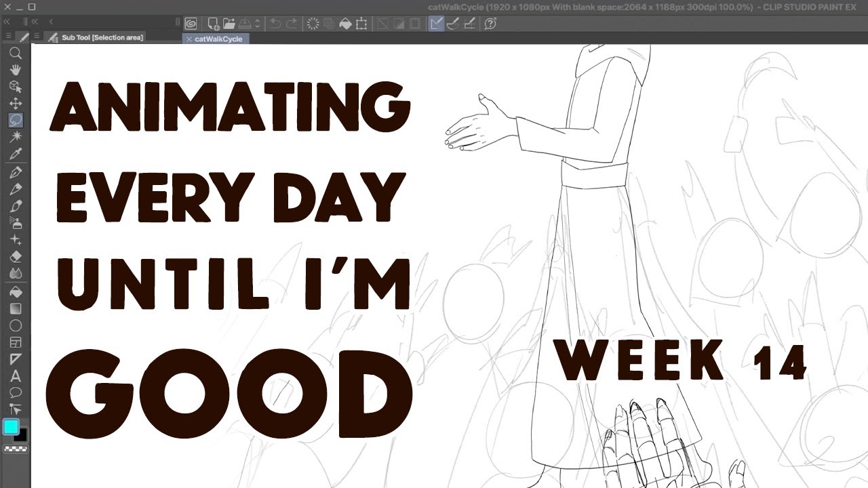The height and width of the screenshot is (488, 868).
Task: Click the Save icon in command bar
Action: (245, 24)
